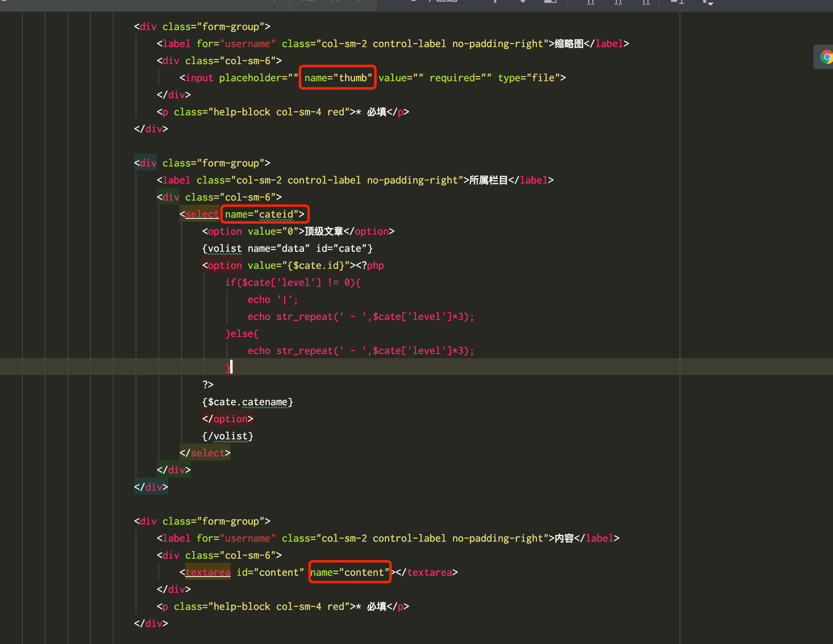The height and width of the screenshot is (644, 833).
Task: Click the ?> PHP closing tag
Action: (208, 385)
